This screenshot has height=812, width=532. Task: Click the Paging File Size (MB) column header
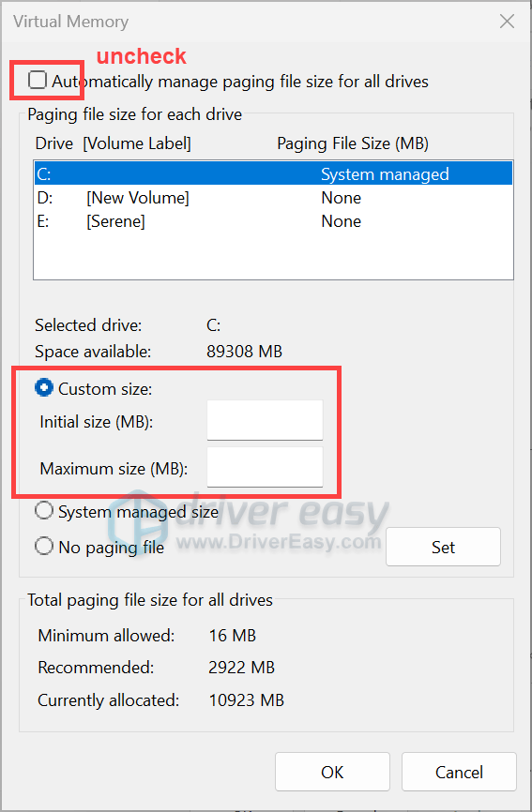353,143
